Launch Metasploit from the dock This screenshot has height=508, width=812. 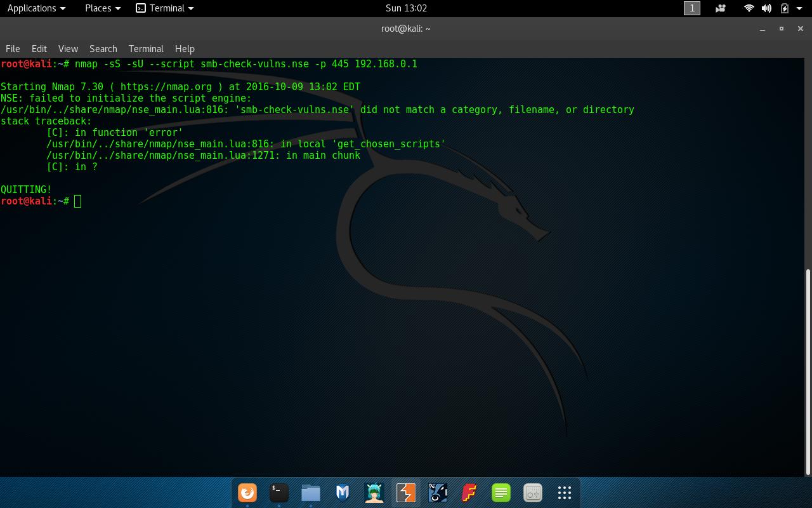point(343,493)
